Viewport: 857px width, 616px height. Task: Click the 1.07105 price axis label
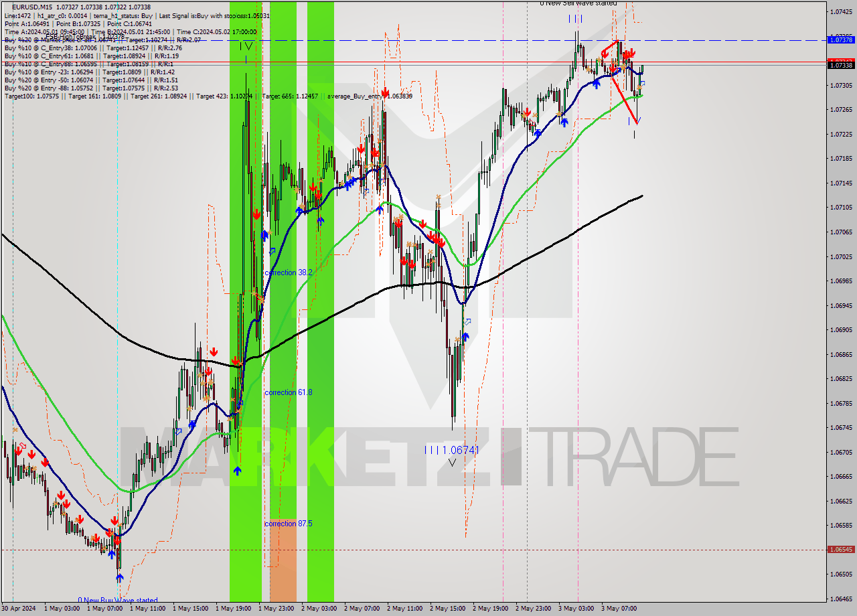point(841,207)
